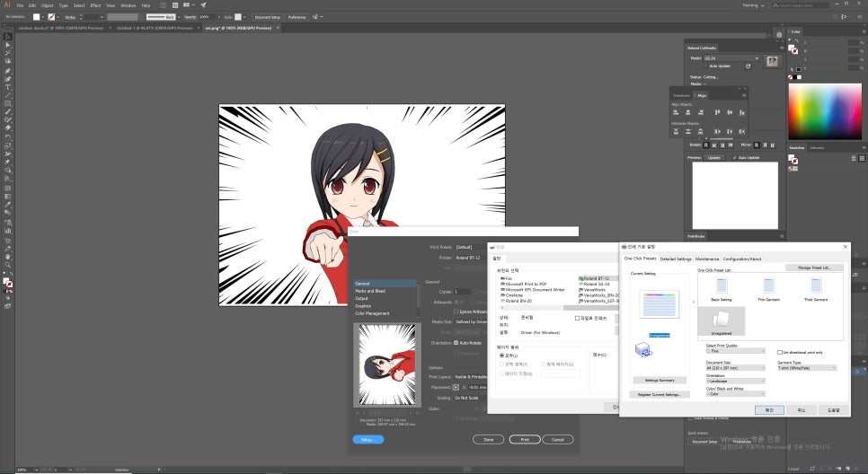The image size is (868, 474).
Task: Click the fourth Align Objects icon (vertical align top)
Action: click(x=717, y=112)
